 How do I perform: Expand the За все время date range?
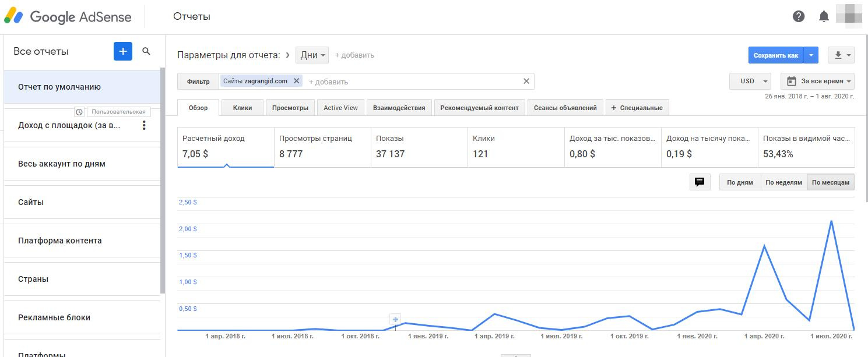pyautogui.click(x=818, y=82)
